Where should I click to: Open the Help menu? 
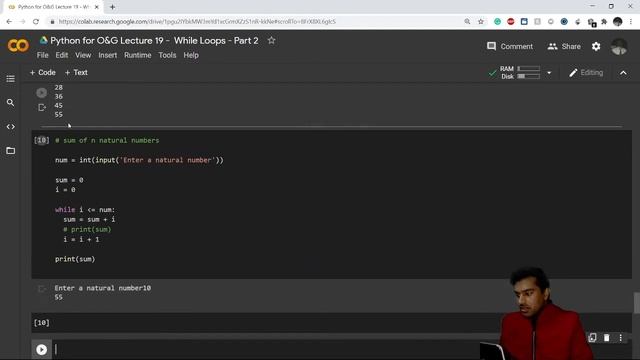[191, 55]
